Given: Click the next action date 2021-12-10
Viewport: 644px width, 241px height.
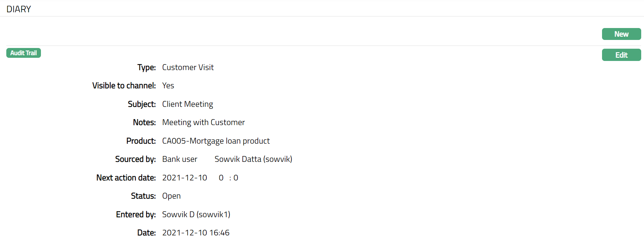Looking at the screenshot, I should 185,178.
